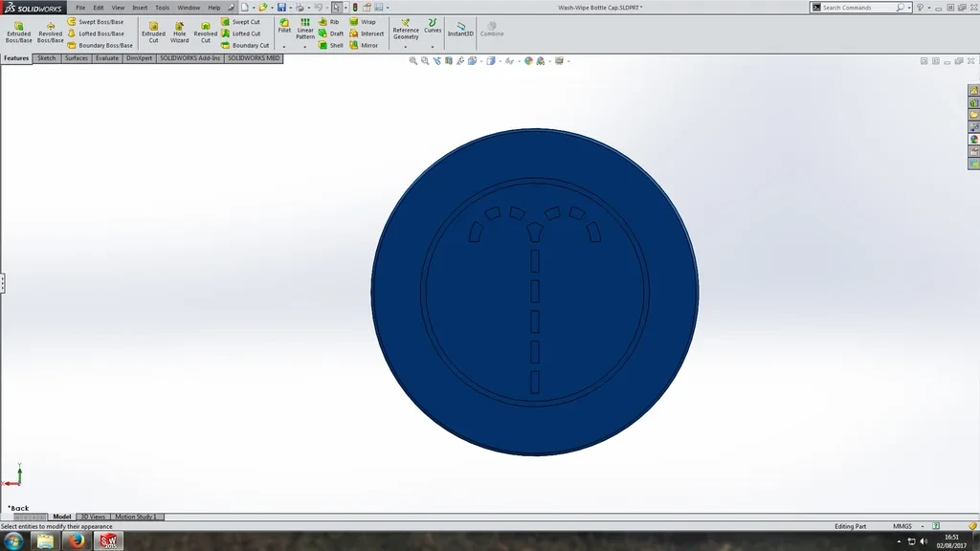The width and height of the screenshot is (980, 551).
Task: Open the MMGS unit system dropdown
Action: (923, 526)
